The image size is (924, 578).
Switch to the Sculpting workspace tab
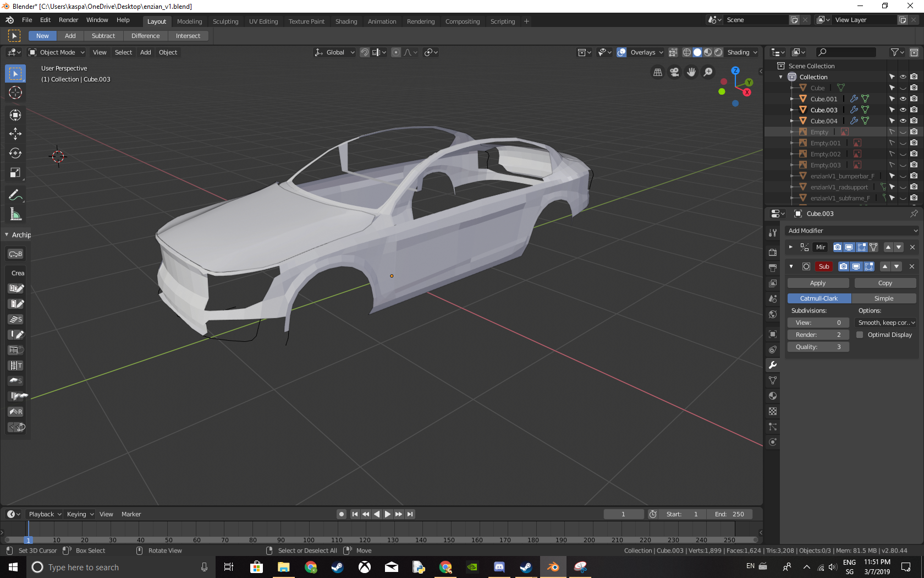(x=226, y=21)
